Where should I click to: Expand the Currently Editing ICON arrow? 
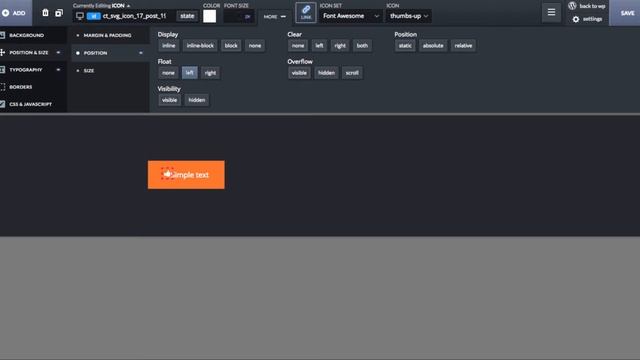pos(129,6)
